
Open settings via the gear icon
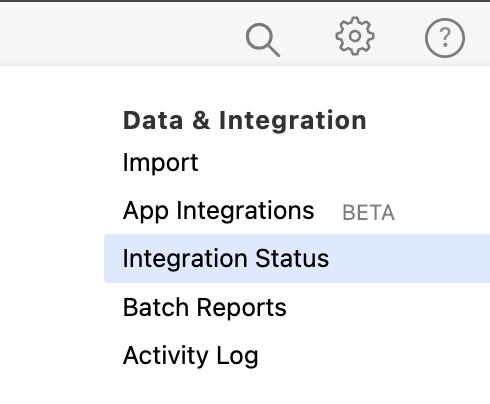(355, 36)
